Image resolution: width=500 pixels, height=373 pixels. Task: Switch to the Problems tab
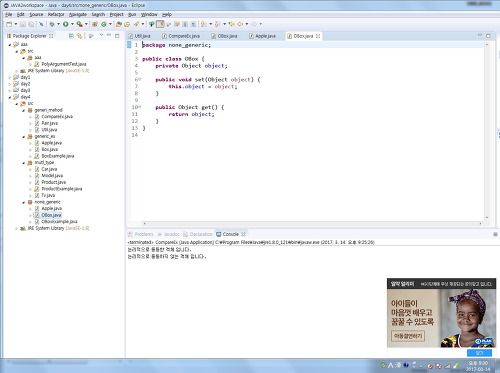click(x=141, y=234)
